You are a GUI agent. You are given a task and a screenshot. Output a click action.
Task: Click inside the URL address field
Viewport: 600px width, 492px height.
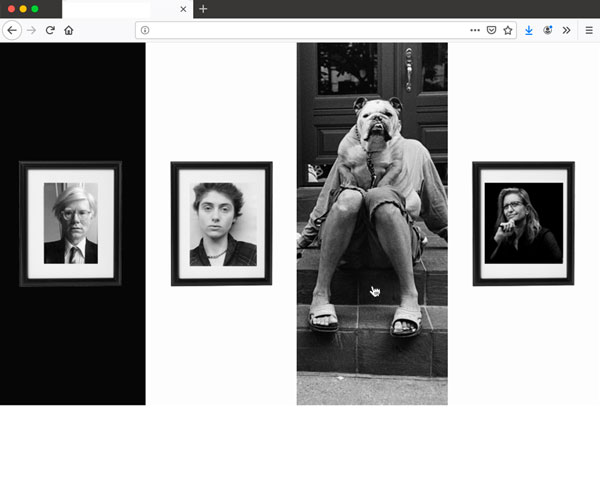click(x=300, y=30)
